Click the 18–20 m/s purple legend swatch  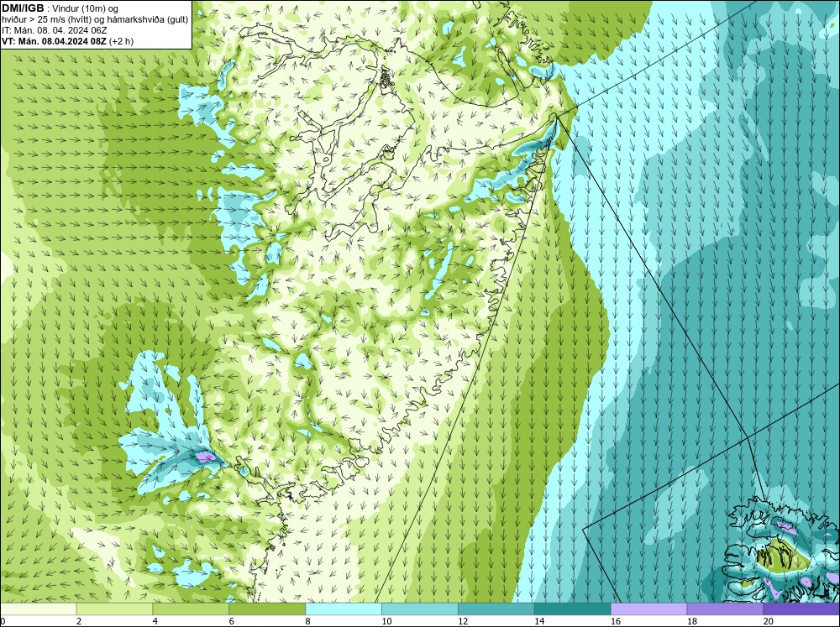tap(726, 609)
